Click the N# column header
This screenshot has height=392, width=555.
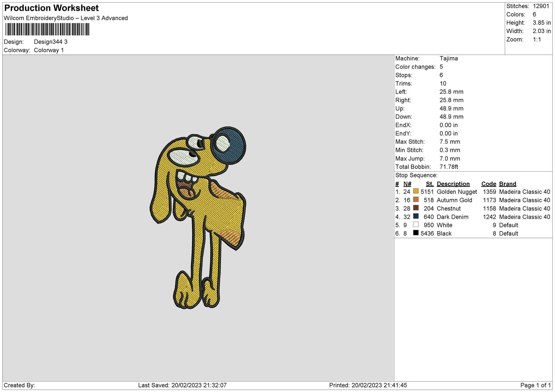coord(407,184)
